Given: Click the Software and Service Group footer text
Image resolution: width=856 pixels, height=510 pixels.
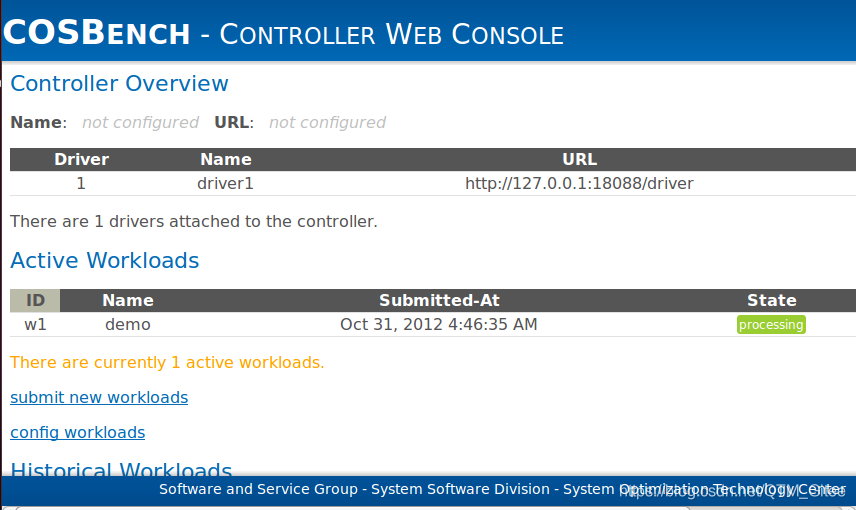Looking at the screenshot, I should coord(502,489).
